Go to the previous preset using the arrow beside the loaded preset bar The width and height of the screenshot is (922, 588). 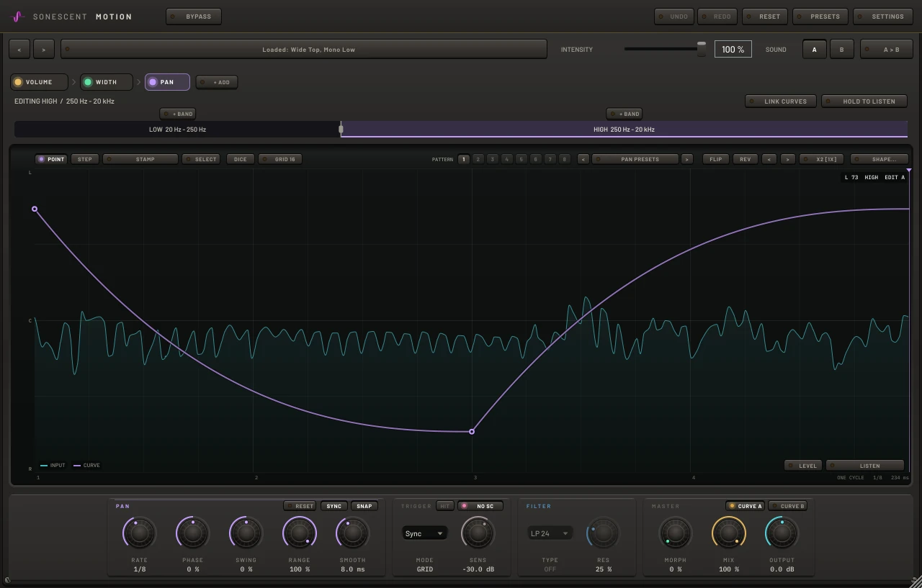click(x=19, y=50)
